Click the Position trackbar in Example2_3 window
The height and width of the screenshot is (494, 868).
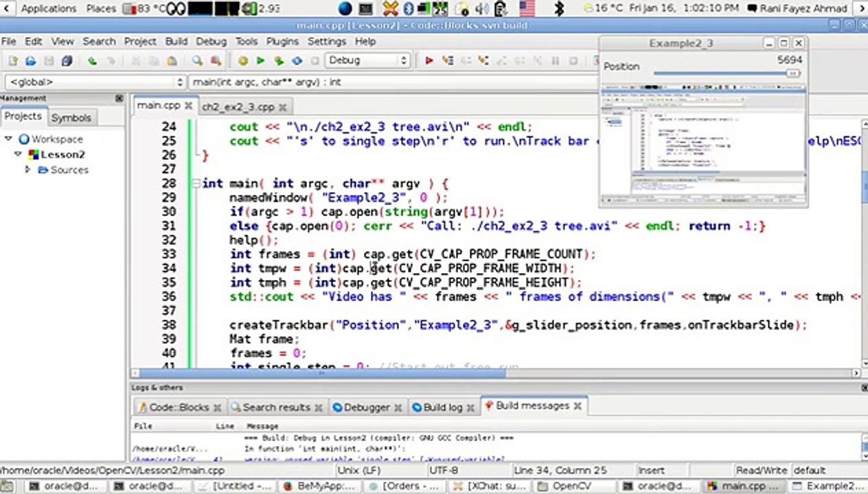point(727,73)
